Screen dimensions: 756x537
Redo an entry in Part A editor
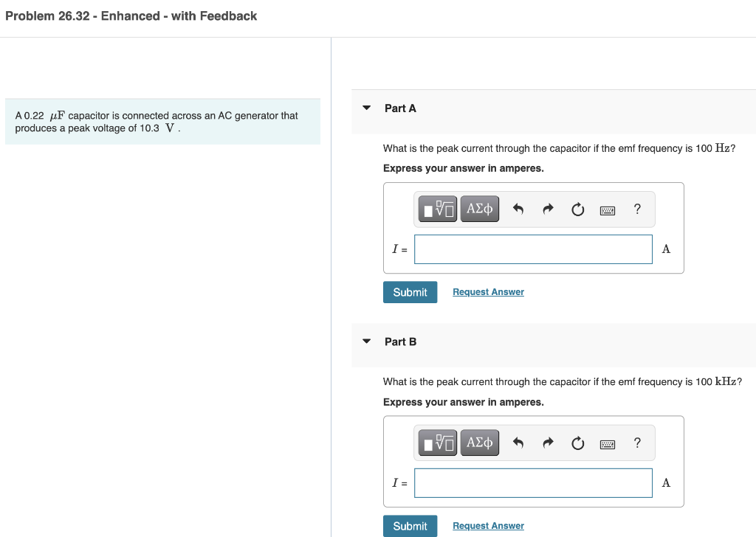pos(548,209)
